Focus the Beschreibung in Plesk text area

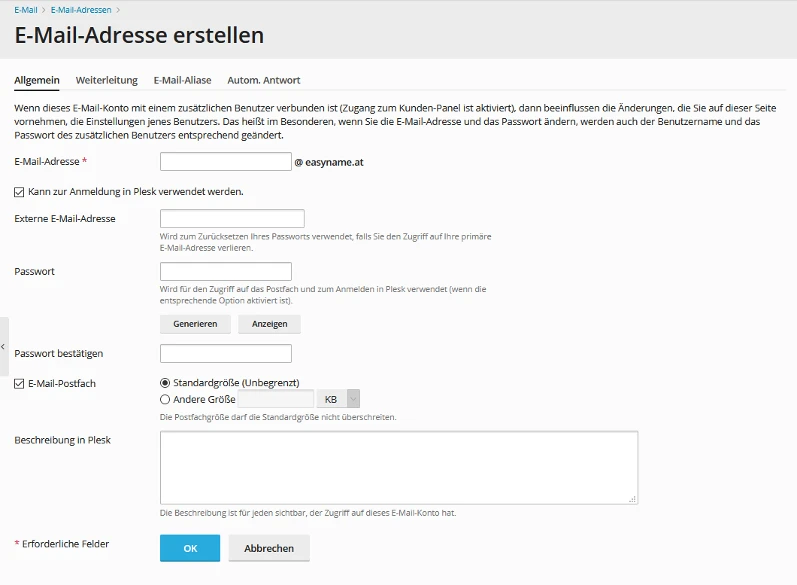399,468
